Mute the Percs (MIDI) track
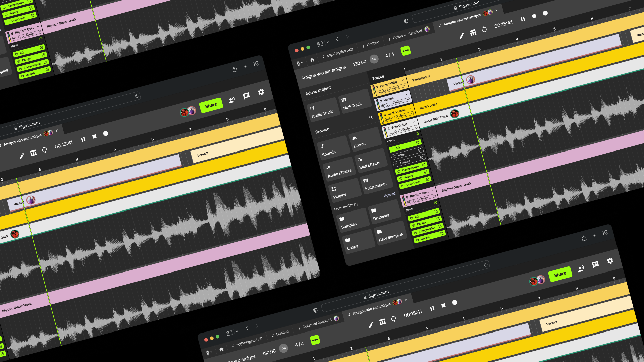Screen dimensions: 644x362 click(379, 92)
